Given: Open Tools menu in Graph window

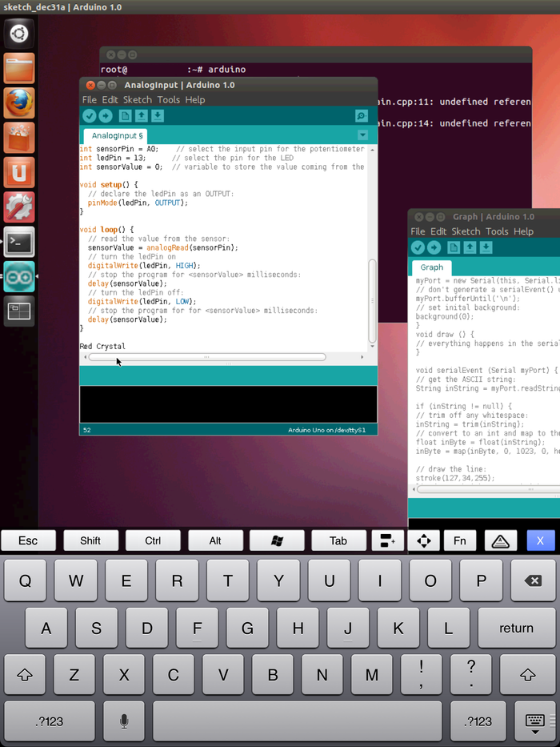Looking at the screenshot, I should [497, 231].
